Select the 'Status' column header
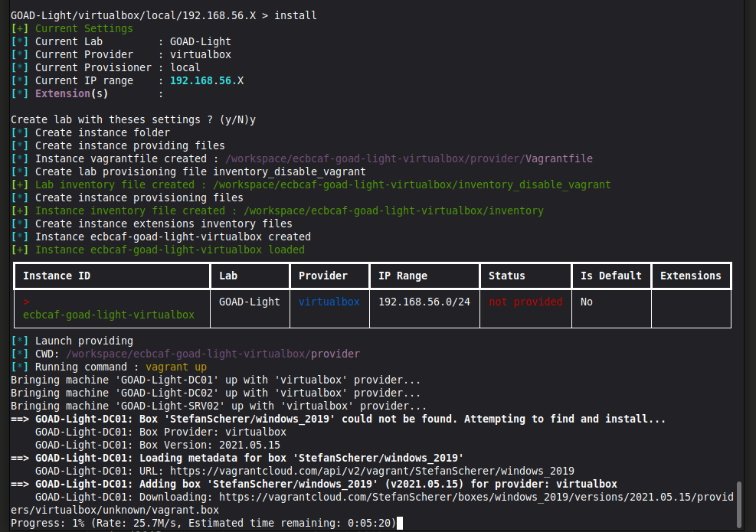This screenshot has width=756, height=532. click(507, 276)
